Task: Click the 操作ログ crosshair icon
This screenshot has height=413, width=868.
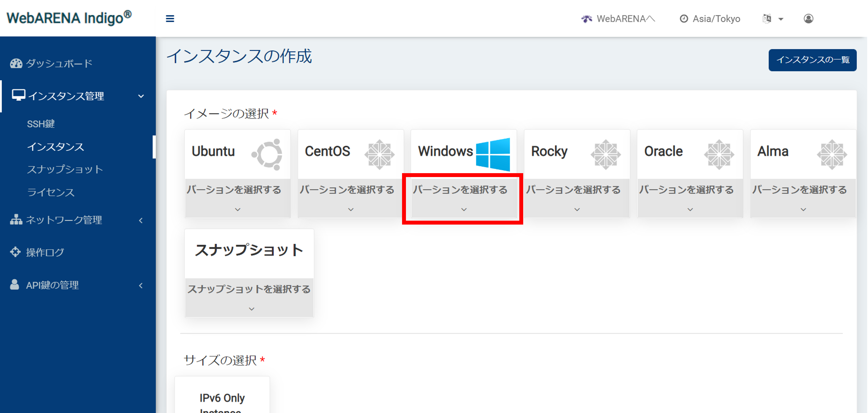Action: (x=16, y=252)
